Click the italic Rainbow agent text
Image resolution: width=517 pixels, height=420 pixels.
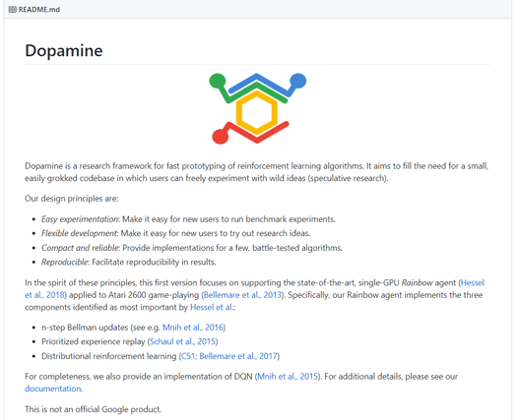tap(417, 282)
